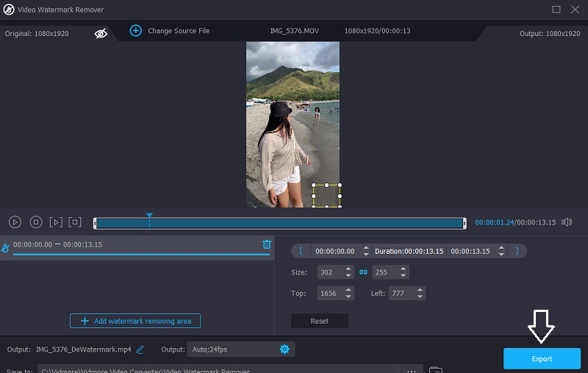The width and height of the screenshot is (588, 373).
Task: Click the Video Watermark Remover app icon
Action: (9, 10)
